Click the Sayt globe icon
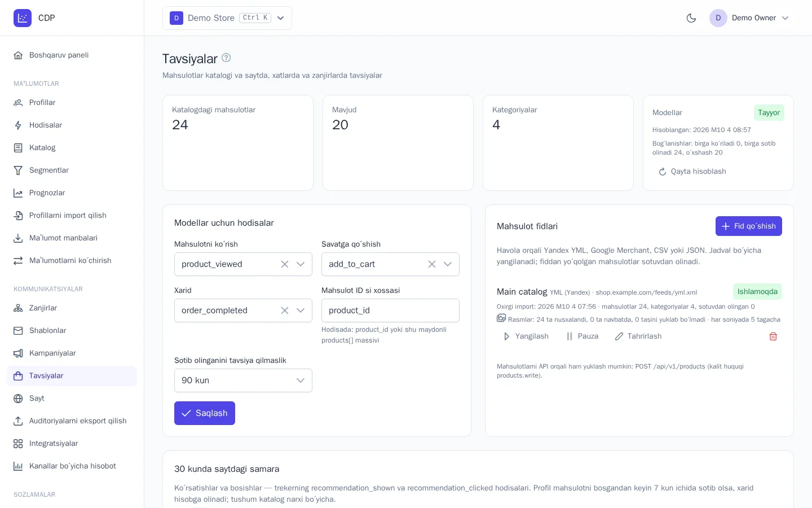 18,398
